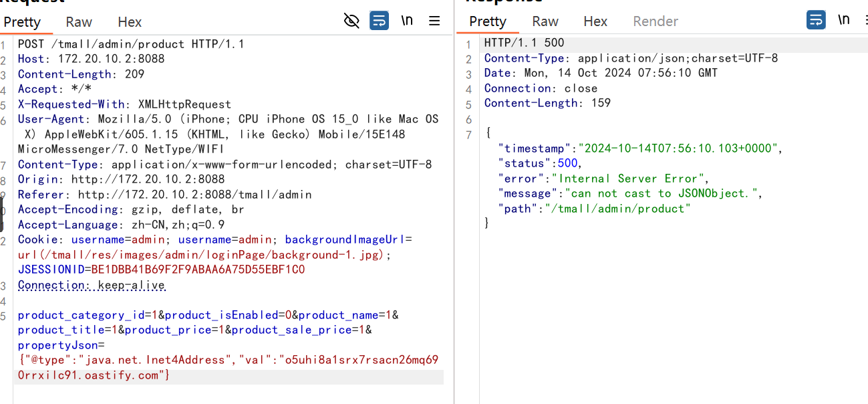
Task: Click the Connection: close response header
Action: (541, 88)
